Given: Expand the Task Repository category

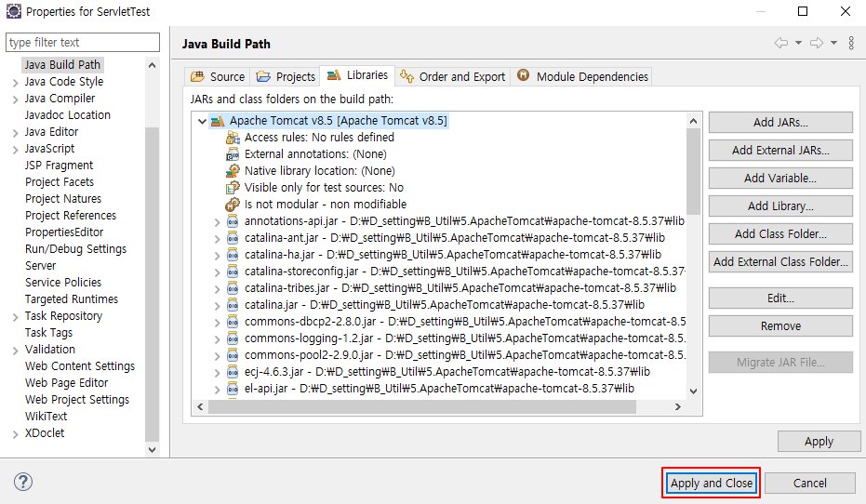Looking at the screenshot, I should [16, 317].
